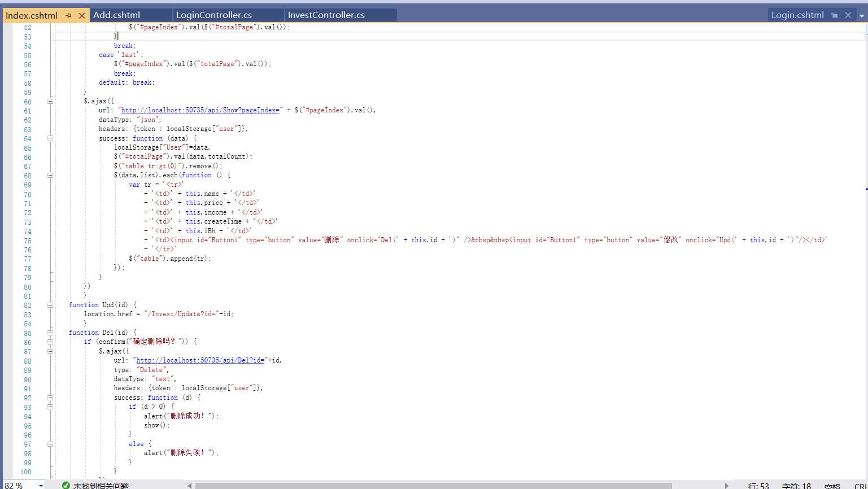Select the Index.cshtml tab
The image size is (868, 489).
coord(32,16)
